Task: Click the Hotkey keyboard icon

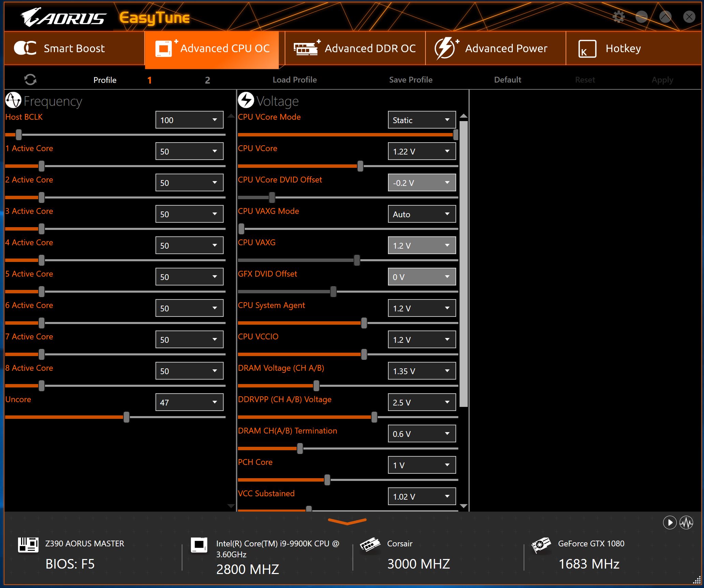Action: pos(587,48)
